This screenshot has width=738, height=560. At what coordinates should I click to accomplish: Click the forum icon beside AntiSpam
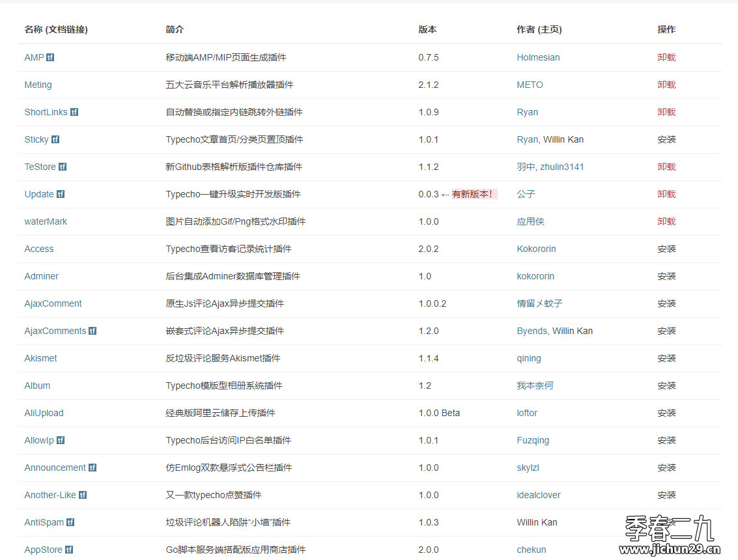point(70,522)
